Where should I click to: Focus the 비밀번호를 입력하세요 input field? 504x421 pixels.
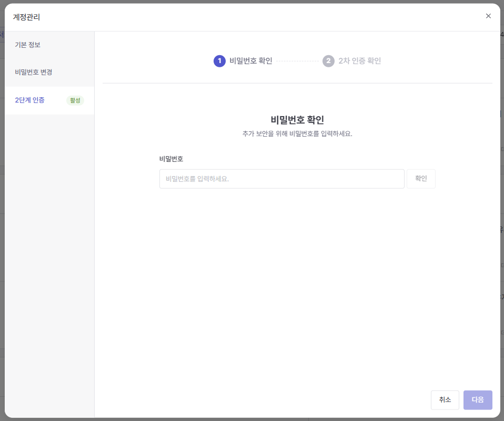[x=281, y=179]
